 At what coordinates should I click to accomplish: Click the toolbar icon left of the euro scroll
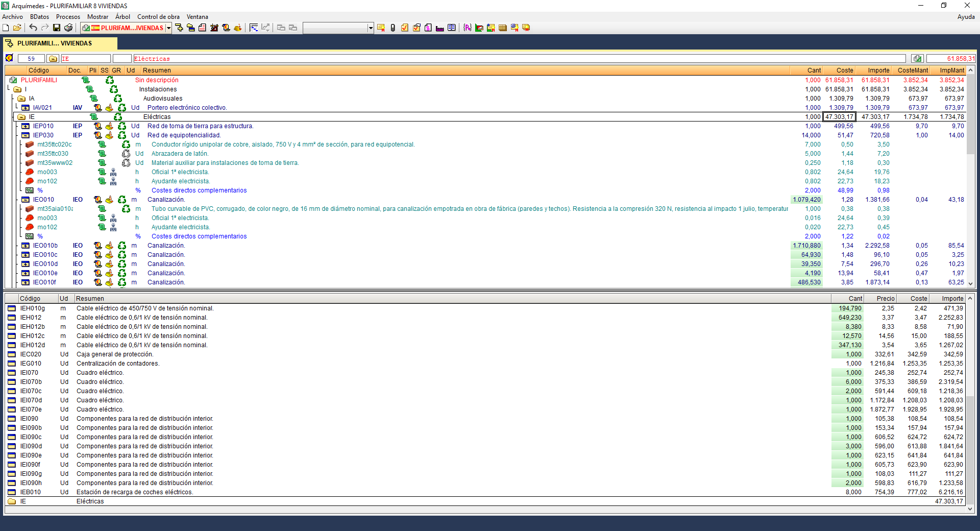click(214, 28)
